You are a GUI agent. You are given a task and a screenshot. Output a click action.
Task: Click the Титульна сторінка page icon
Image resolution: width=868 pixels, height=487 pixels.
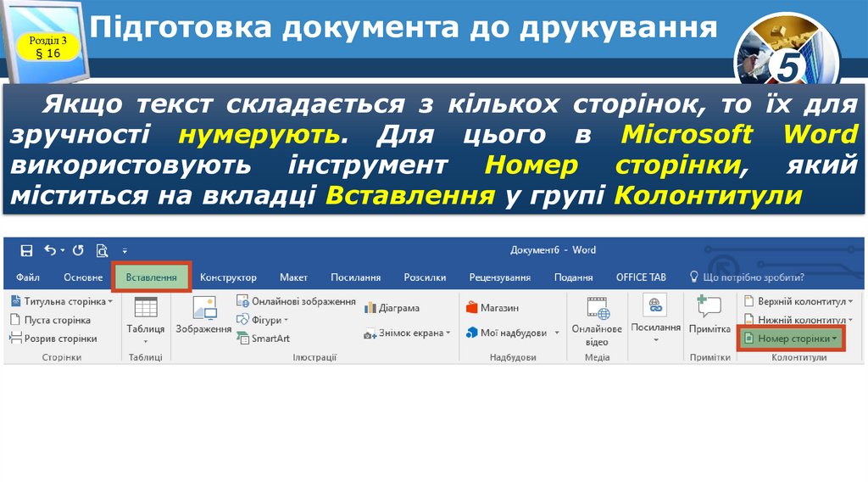15,301
